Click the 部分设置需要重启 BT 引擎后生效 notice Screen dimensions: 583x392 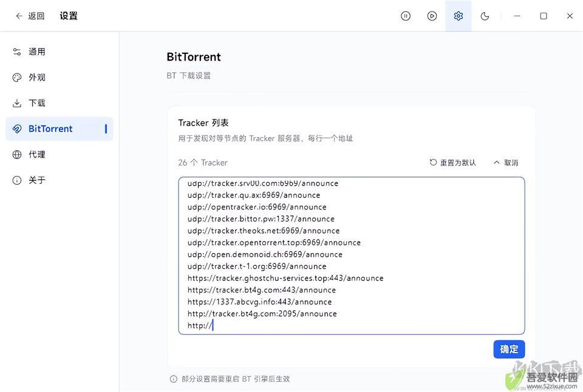tap(236, 379)
